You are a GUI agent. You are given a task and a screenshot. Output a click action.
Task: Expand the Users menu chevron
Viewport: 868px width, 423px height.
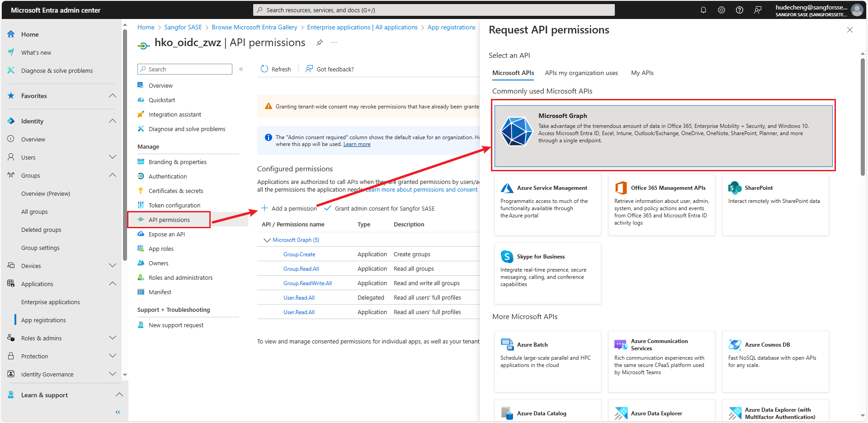[113, 157]
